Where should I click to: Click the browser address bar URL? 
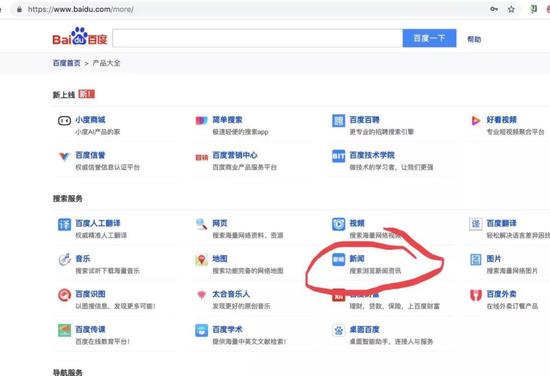[80, 9]
